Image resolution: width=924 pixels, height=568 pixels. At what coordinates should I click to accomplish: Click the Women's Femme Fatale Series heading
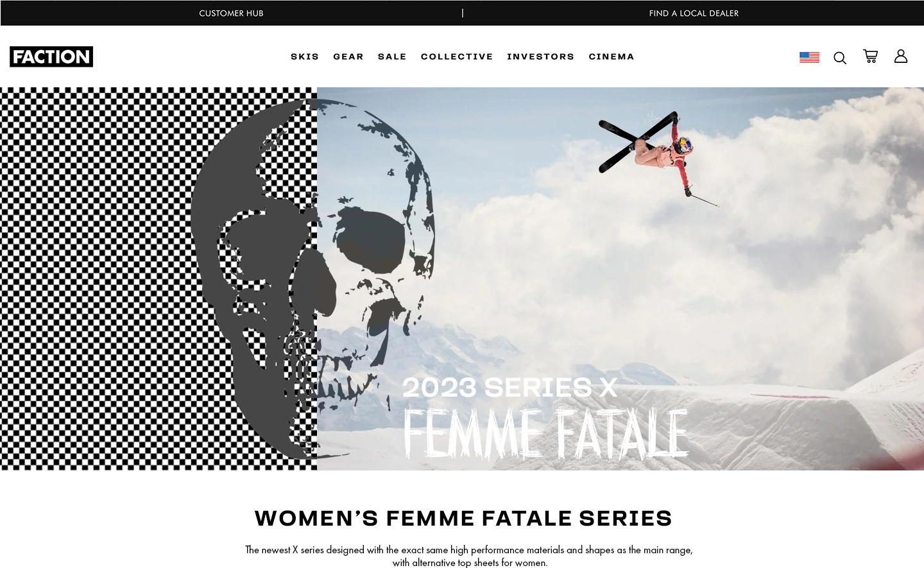pos(463,518)
